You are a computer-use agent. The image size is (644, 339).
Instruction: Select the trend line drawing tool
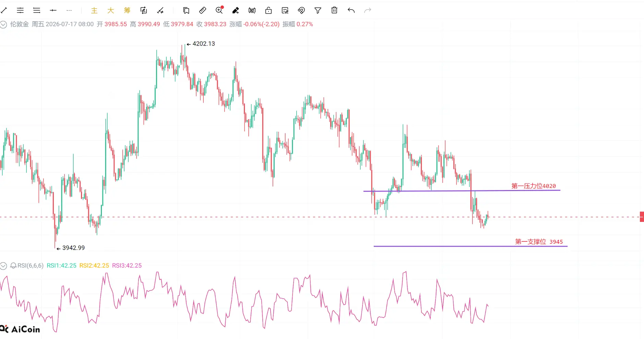click(x=4, y=11)
